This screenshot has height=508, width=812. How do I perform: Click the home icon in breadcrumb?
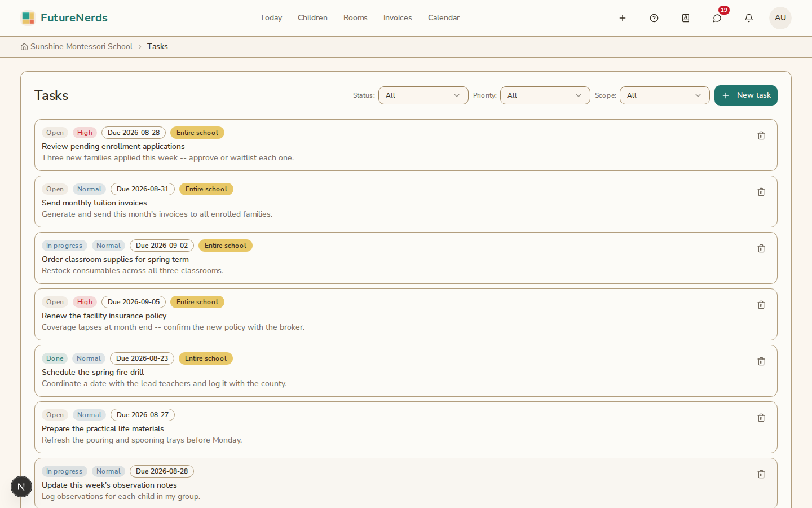[24, 47]
